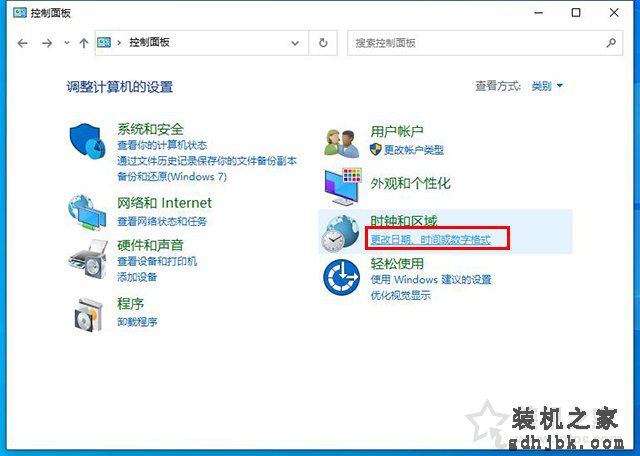The image size is (640, 456).
Task: Close the Control Panel window
Action: coord(614,13)
